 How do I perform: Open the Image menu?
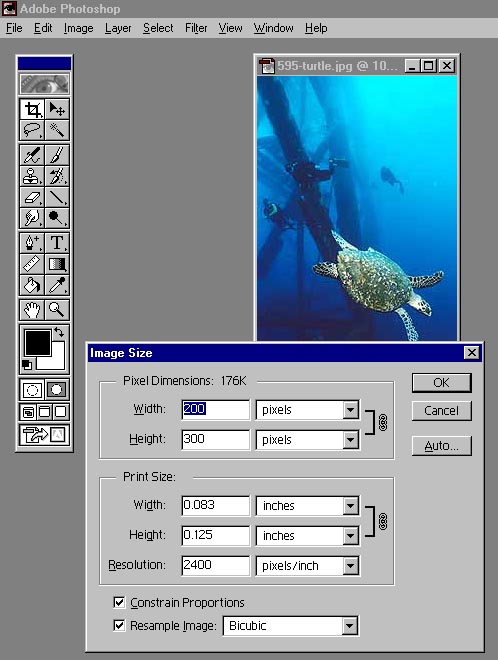click(79, 28)
